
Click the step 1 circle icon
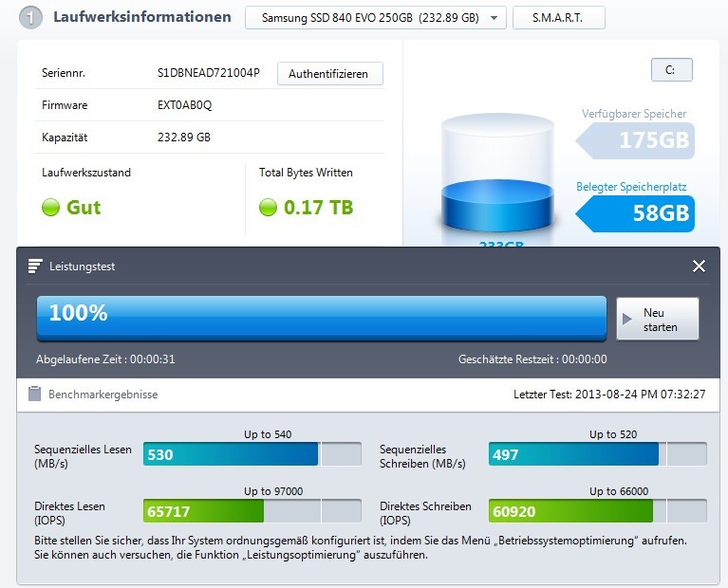pyautogui.click(x=30, y=18)
